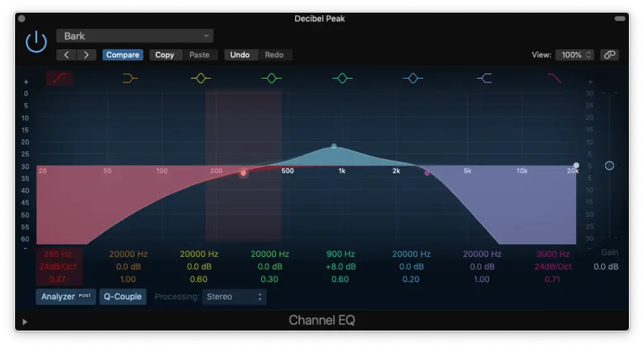This screenshot has height=348, width=644.
Task: Select the orange band 1.00 Q value
Action: (x=128, y=280)
